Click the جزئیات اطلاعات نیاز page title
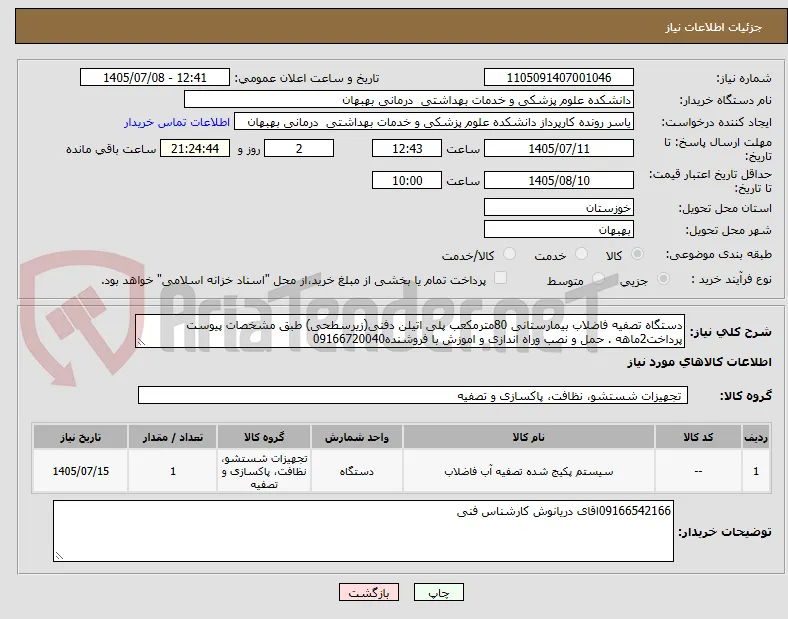 [714, 27]
